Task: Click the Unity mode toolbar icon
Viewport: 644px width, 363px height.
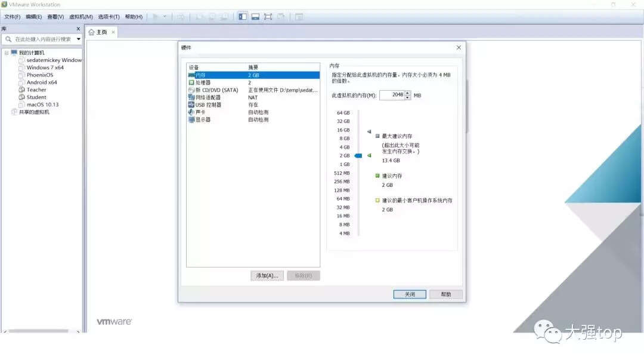Action: (x=281, y=17)
